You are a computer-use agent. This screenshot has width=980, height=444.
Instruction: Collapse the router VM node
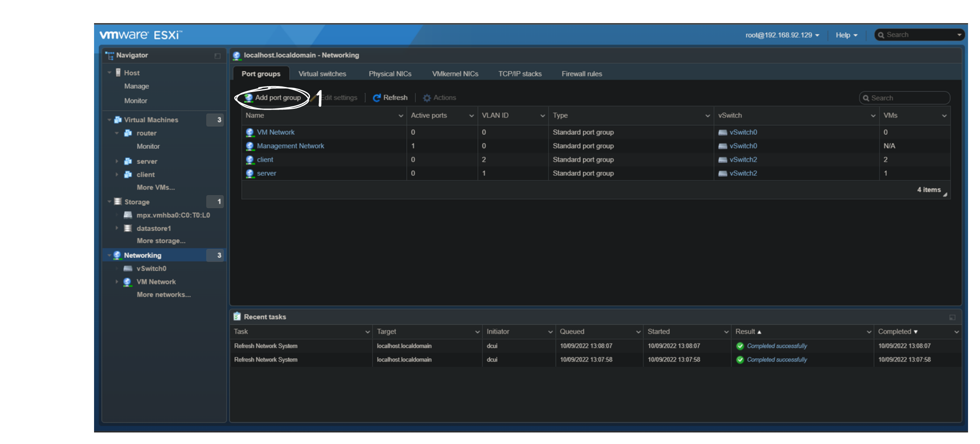tap(117, 133)
